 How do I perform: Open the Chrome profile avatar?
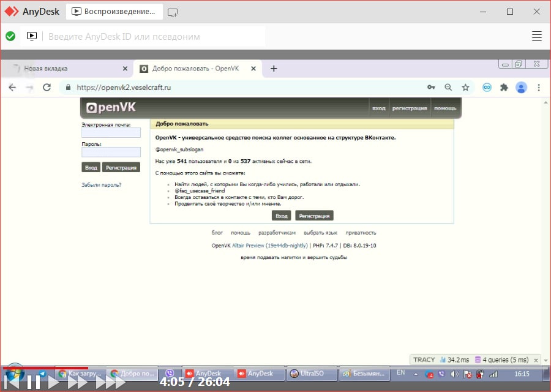(x=521, y=88)
